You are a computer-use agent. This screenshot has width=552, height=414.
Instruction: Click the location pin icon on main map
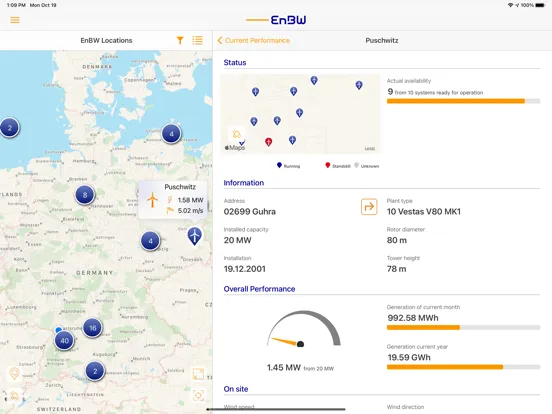(x=14, y=374)
